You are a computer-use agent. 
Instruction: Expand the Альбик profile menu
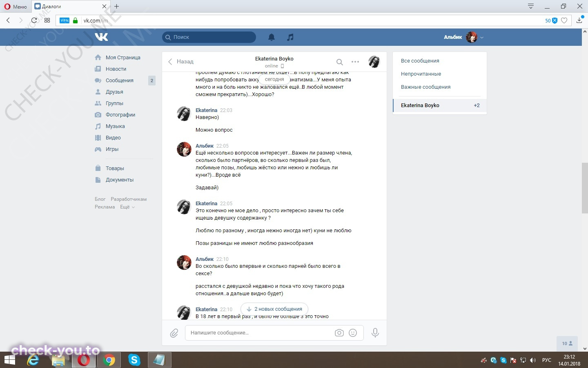point(463,37)
